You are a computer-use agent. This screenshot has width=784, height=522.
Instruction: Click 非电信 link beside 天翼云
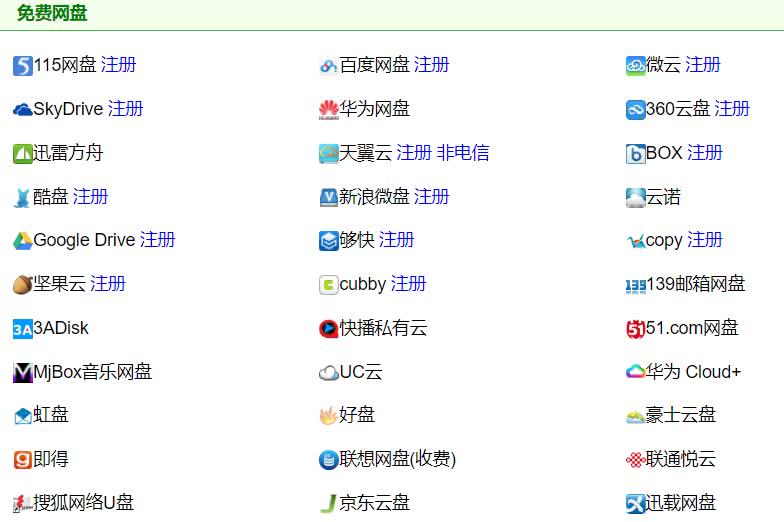point(463,153)
